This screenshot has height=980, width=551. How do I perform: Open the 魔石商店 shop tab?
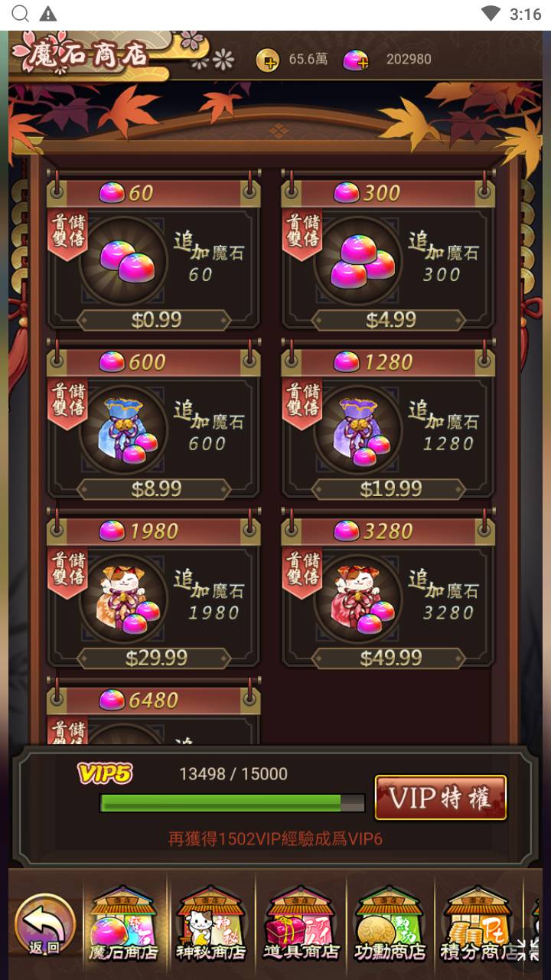[x=123, y=924]
